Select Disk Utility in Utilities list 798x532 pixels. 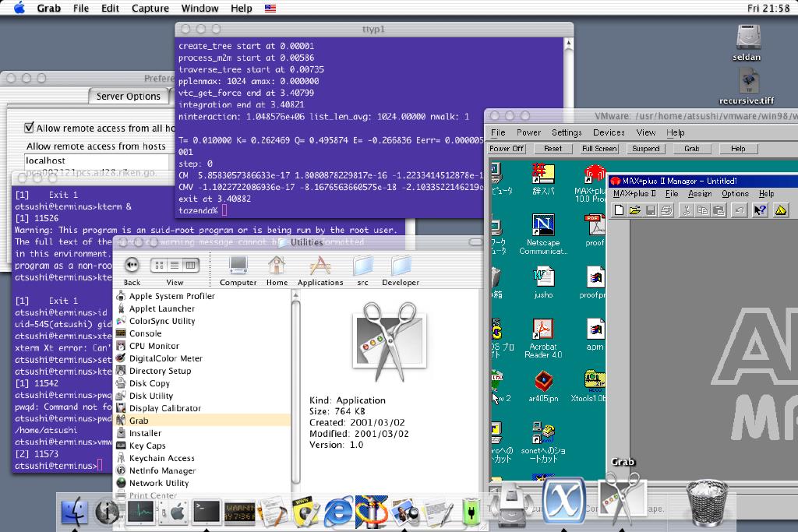pos(203,396)
